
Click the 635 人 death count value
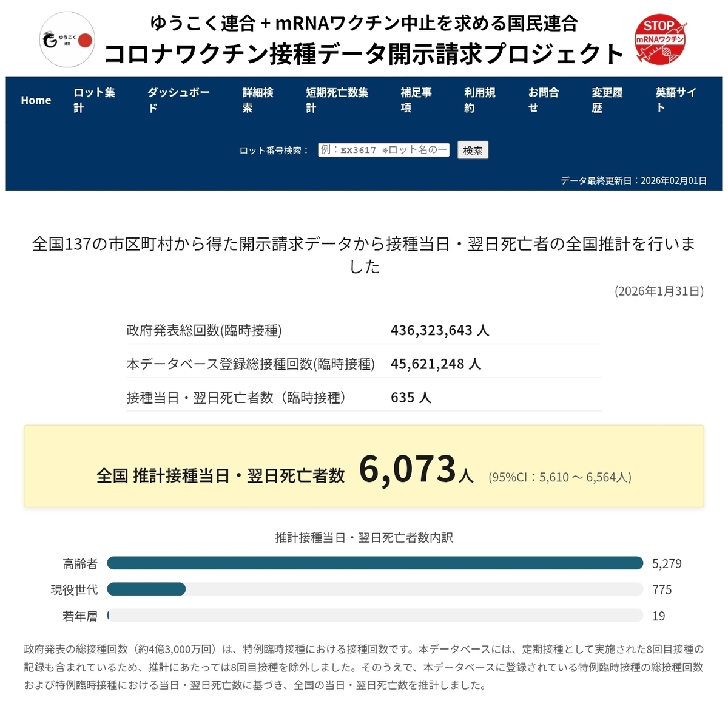tap(411, 398)
